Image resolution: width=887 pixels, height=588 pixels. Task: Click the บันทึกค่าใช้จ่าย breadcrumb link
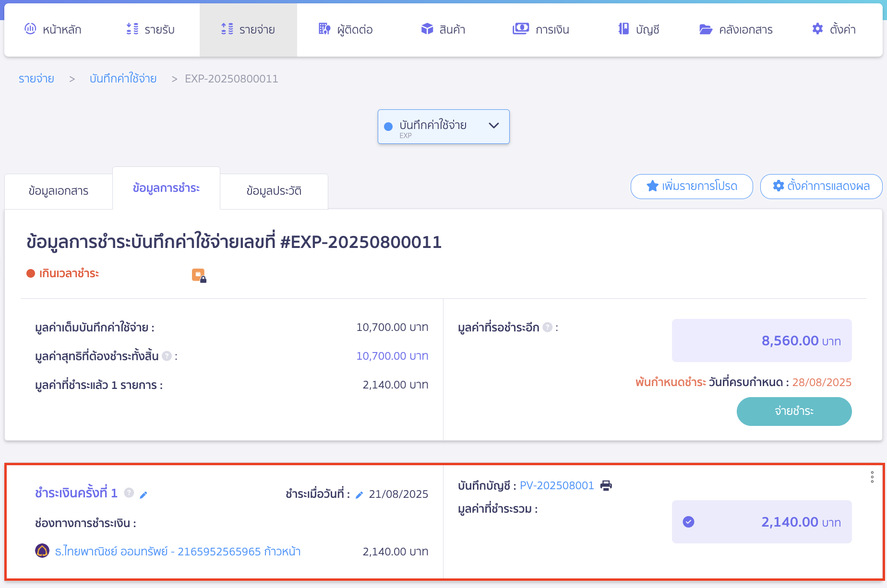(x=123, y=79)
